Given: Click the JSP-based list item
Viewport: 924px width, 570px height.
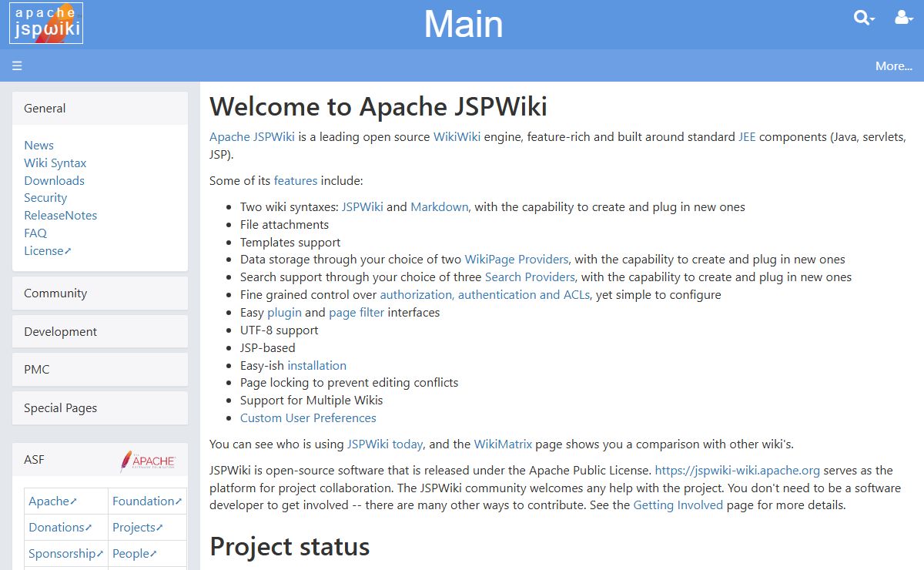Looking at the screenshot, I should tap(267, 348).
